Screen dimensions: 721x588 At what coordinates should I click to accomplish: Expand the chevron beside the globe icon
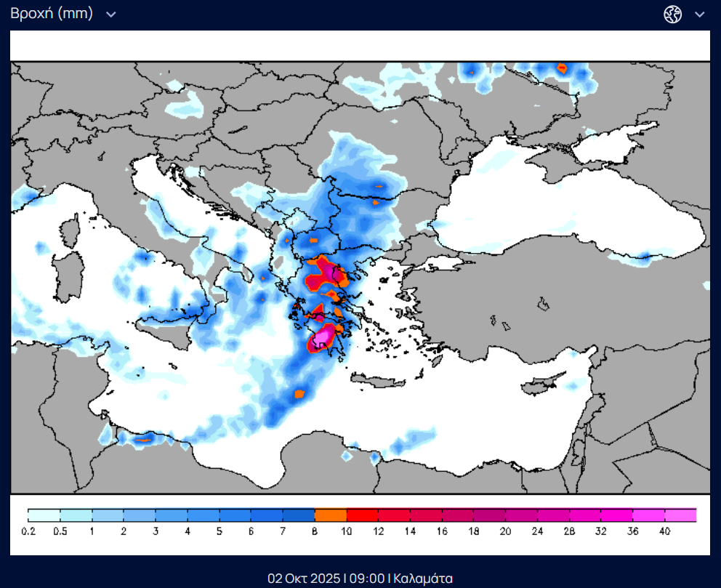(x=700, y=15)
